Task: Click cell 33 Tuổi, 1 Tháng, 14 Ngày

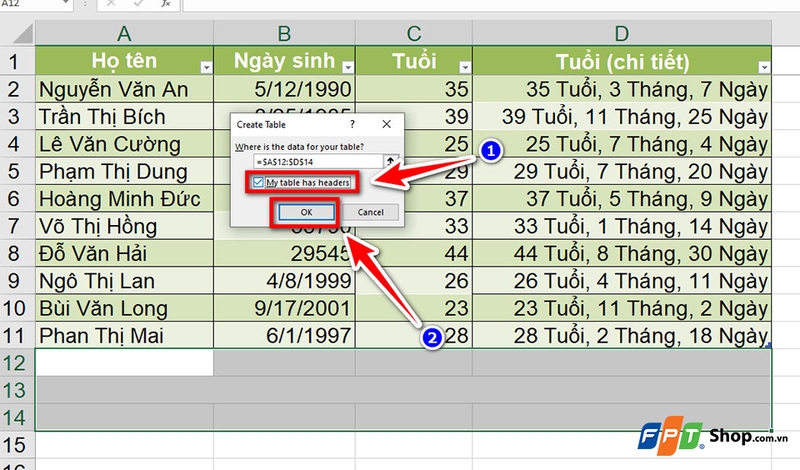Action: (622, 226)
